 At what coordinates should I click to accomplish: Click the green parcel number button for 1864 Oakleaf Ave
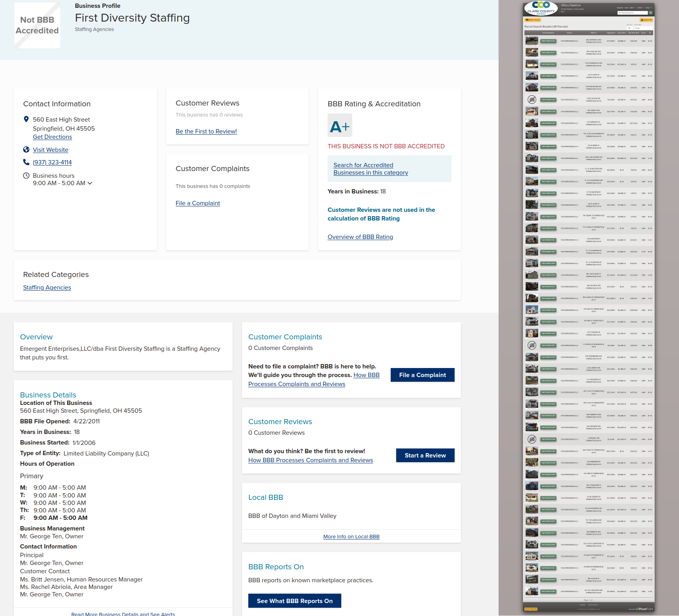[548, 53]
